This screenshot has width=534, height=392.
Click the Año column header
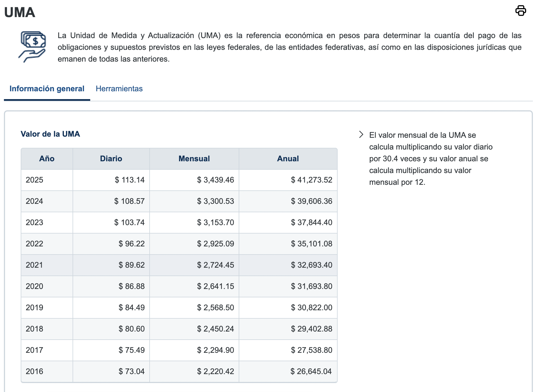click(x=47, y=159)
